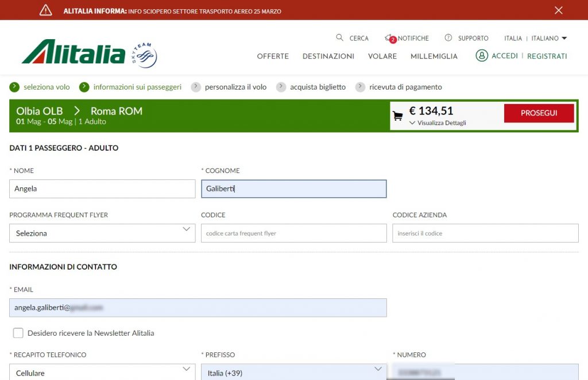The height and width of the screenshot is (380, 588).
Task: Click the Codice Azienda input field
Action: click(485, 233)
